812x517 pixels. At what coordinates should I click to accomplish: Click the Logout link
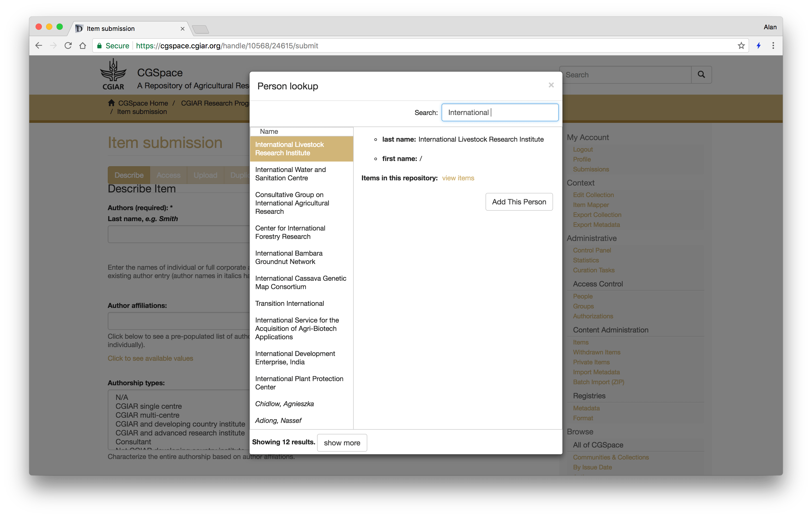click(x=583, y=149)
